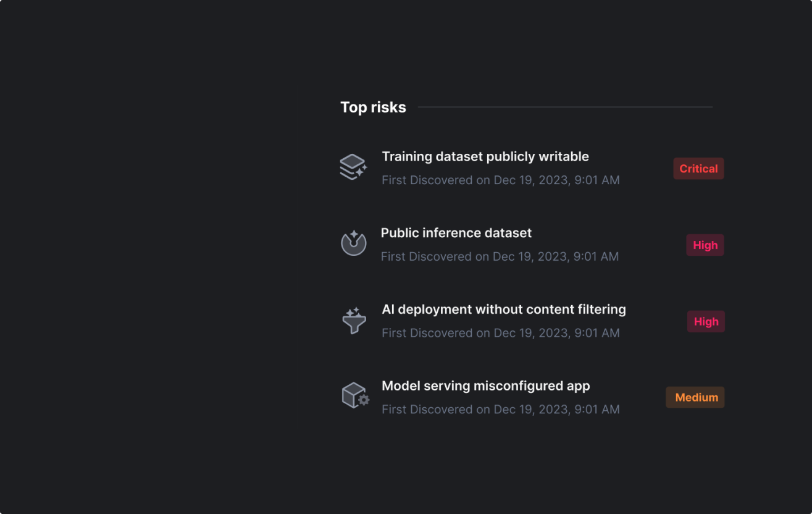Screen dimensions: 812x514
Task: Click the High badge on the AI deployment risk
Action: pos(706,321)
